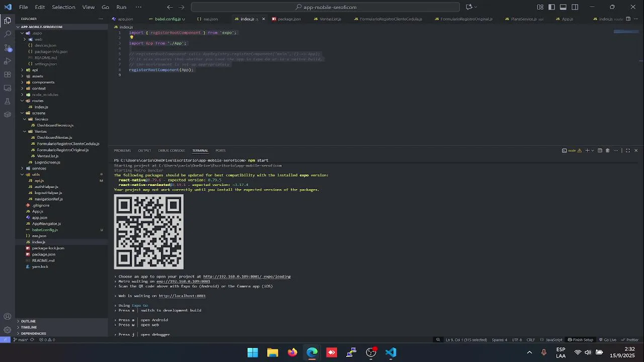Open Firefox from the taskbar
644x362 pixels.
(x=292, y=352)
